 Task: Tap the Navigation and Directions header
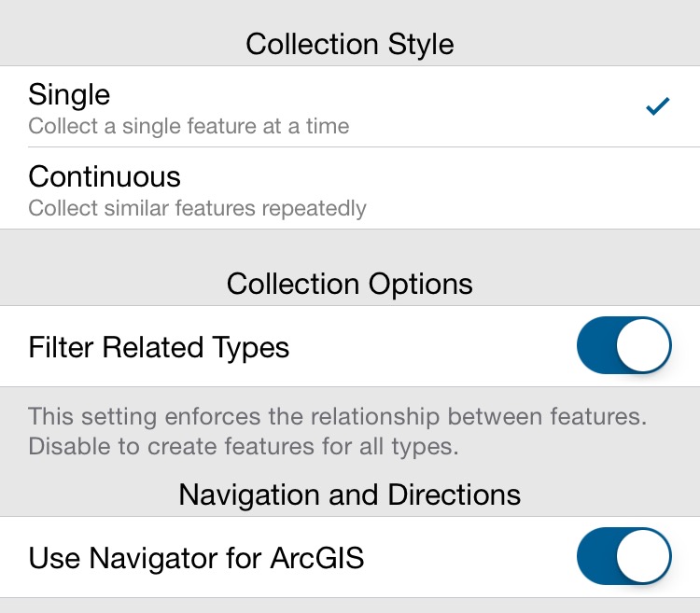[x=350, y=495]
